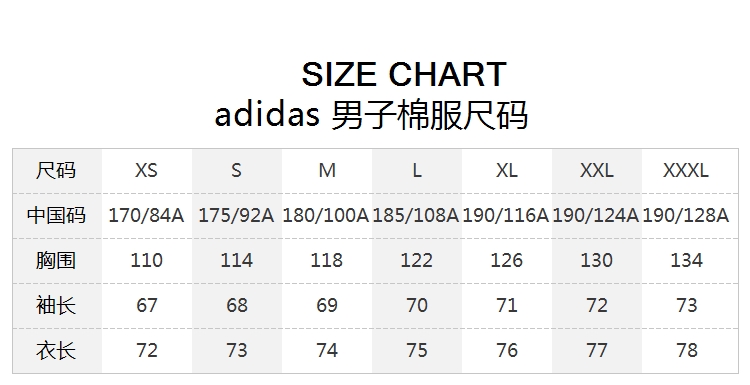
Task: Click chest value 134 under XXXL
Action: [x=686, y=260]
